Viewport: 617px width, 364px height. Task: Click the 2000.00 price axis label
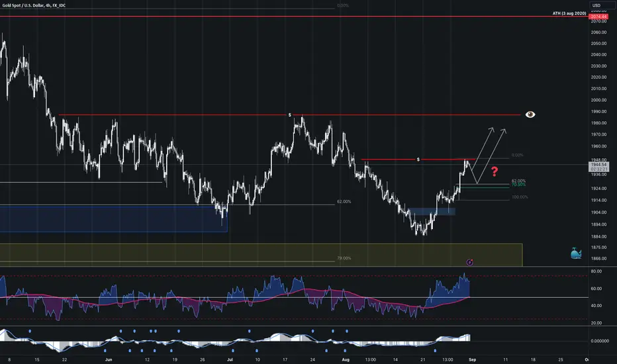598,100
